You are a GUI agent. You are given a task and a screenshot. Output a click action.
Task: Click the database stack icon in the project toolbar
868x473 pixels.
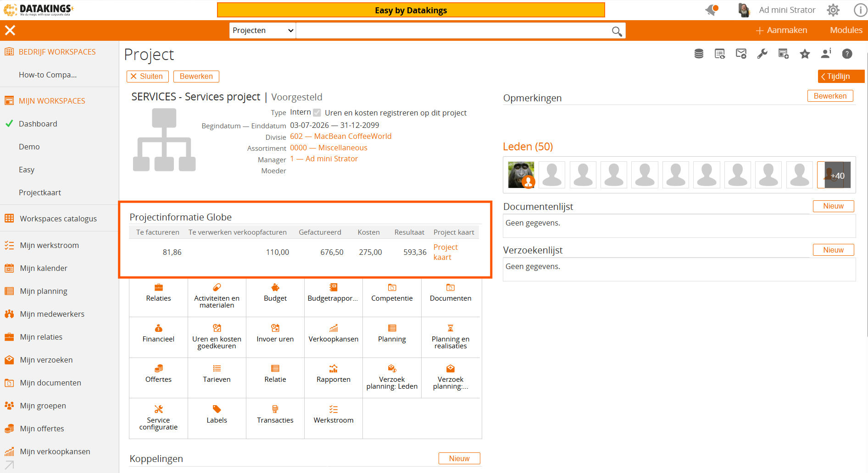click(x=699, y=54)
